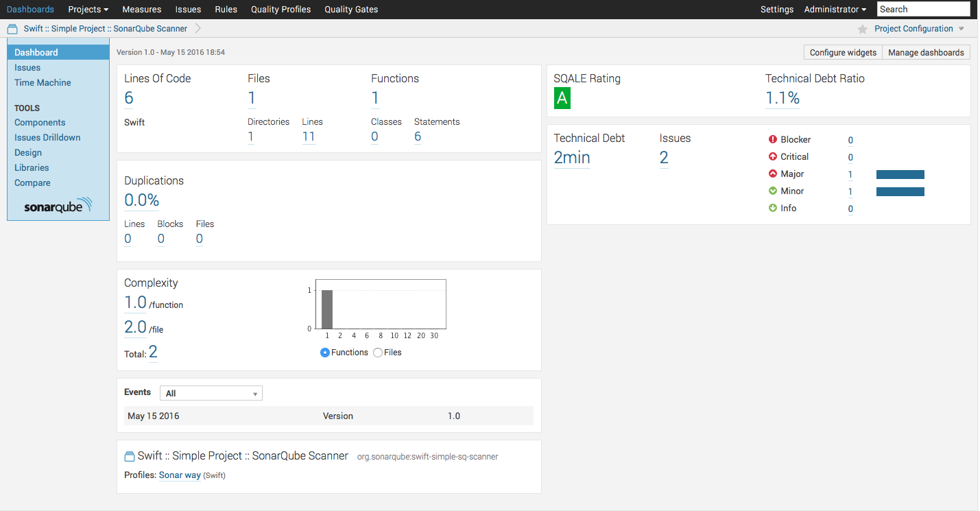Open the Sonar way profile link
This screenshot has height=511, width=980.
coord(180,475)
